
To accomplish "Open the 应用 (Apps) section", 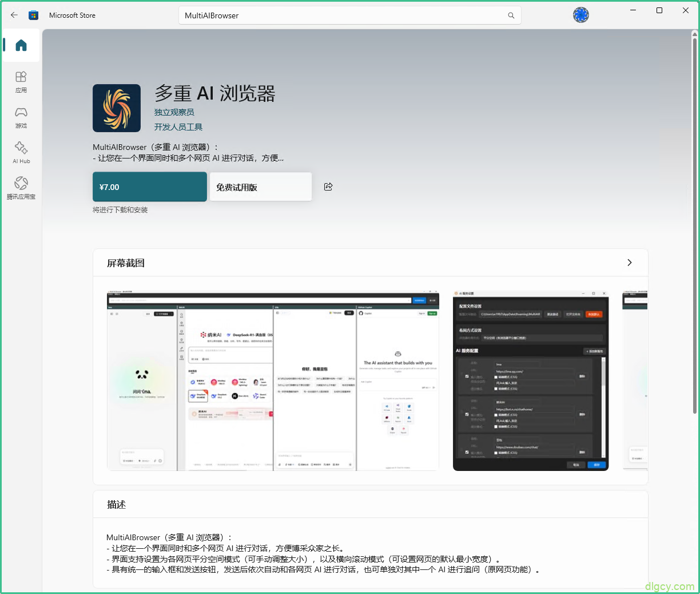I will [21, 82].
